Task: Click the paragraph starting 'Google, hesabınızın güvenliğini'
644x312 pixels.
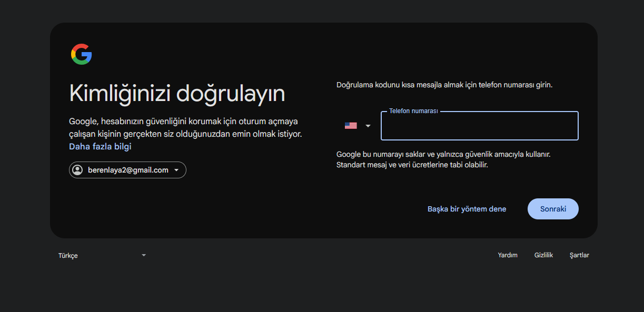Action: pyautogui.click(x=185, y=129)
